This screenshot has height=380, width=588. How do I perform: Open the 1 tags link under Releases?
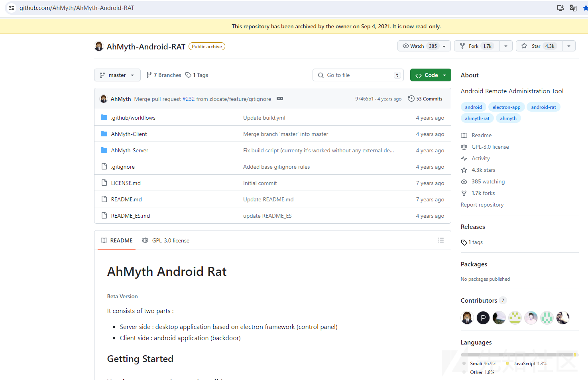(x=472, y=242)
